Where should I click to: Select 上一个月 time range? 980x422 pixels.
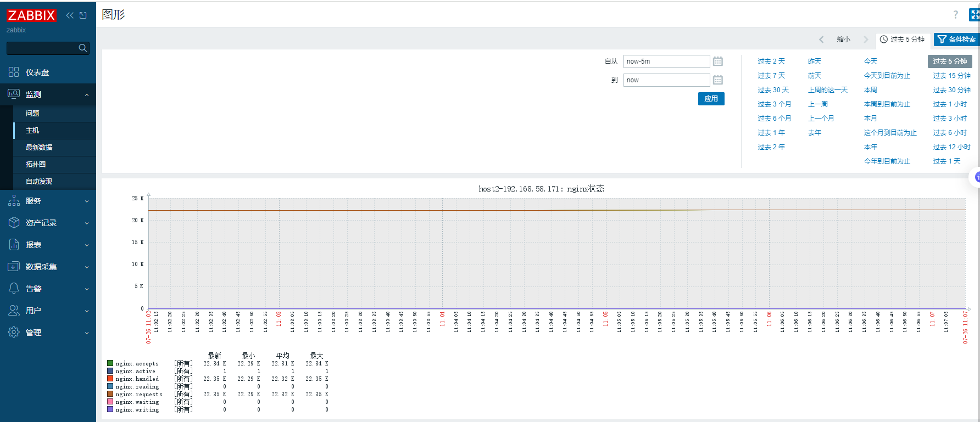click(x=821, y=119)
